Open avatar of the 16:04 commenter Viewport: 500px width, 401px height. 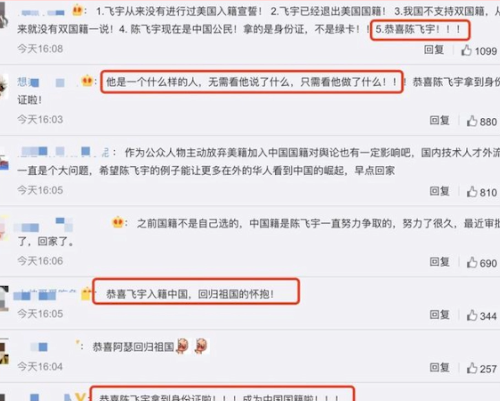point(4,352)
